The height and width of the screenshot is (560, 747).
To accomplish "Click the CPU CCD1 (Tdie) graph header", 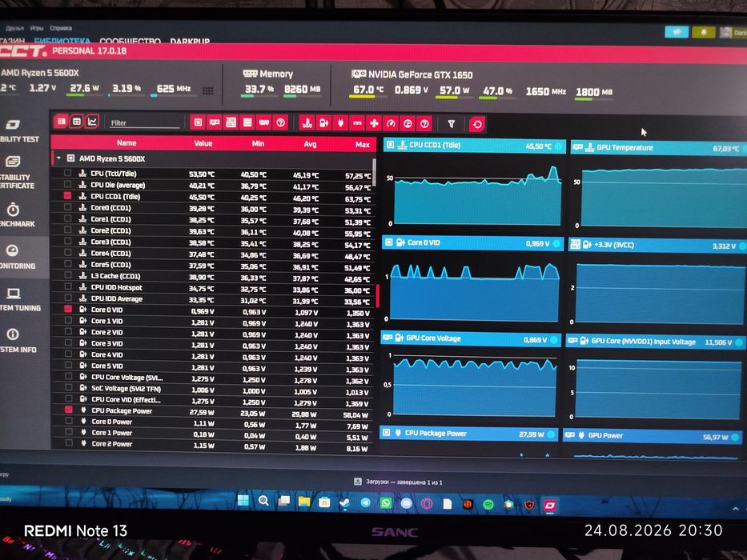I will 475,146.
